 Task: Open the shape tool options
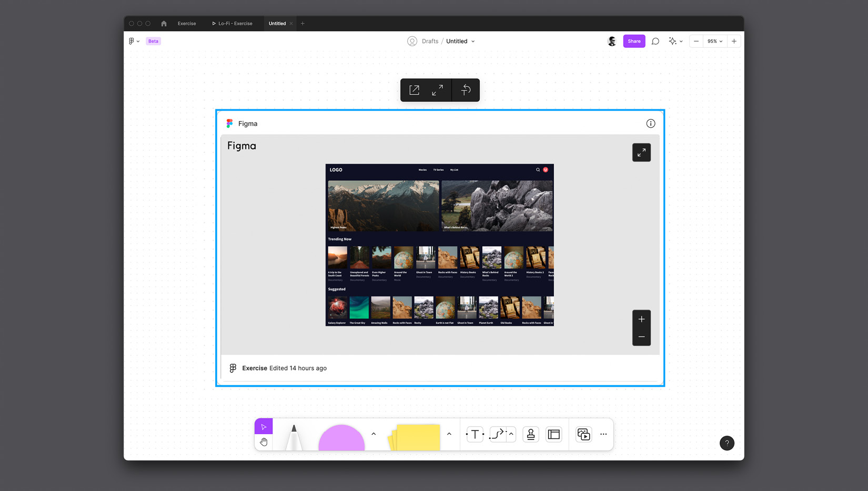(374, 434)
